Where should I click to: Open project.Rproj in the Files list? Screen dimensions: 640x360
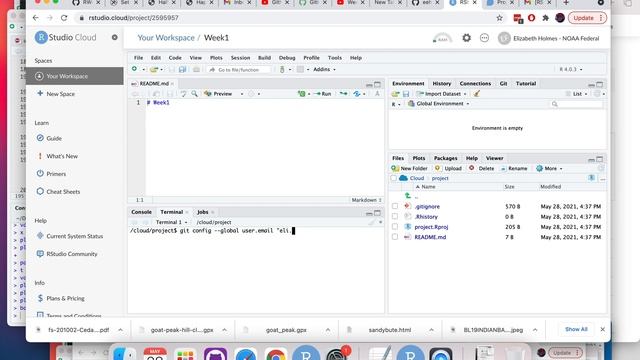pyautogui.click(x=431, y=227)
